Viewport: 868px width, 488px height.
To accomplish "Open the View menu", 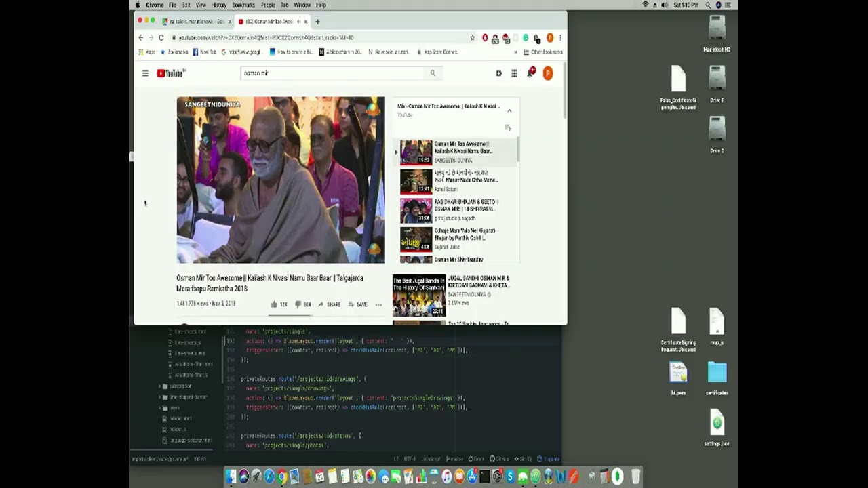I will click(201, 5).
